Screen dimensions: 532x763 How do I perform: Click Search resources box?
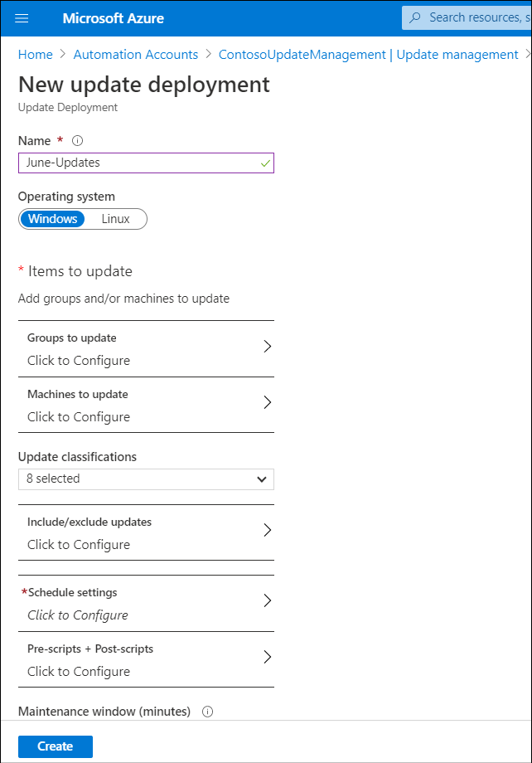[467, 18]
